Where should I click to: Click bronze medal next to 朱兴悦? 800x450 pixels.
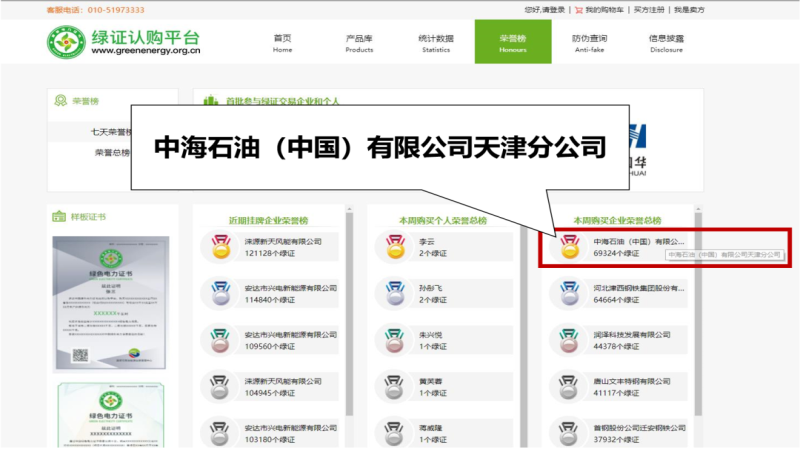click(x=394, y=340)
